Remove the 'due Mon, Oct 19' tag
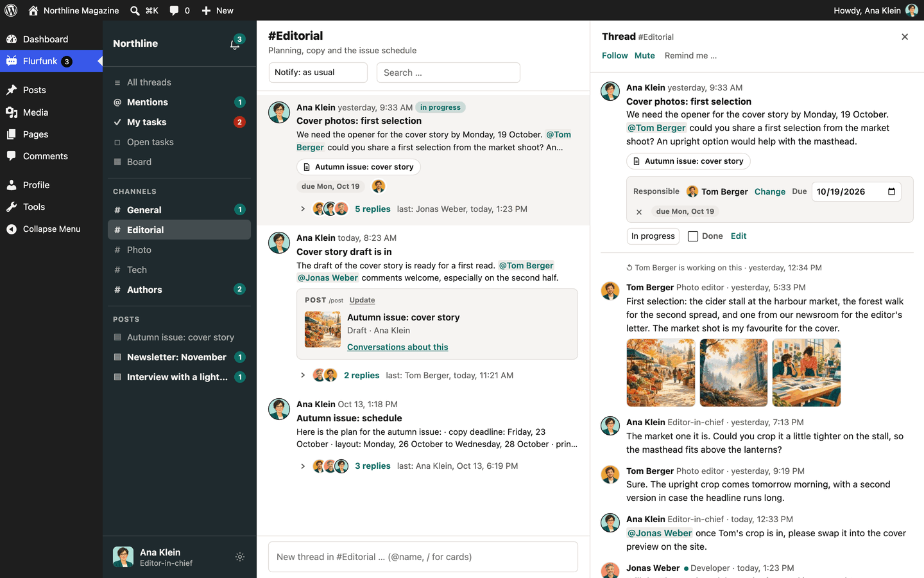Viewport: 924px width, 578px height. pos(639,211)
